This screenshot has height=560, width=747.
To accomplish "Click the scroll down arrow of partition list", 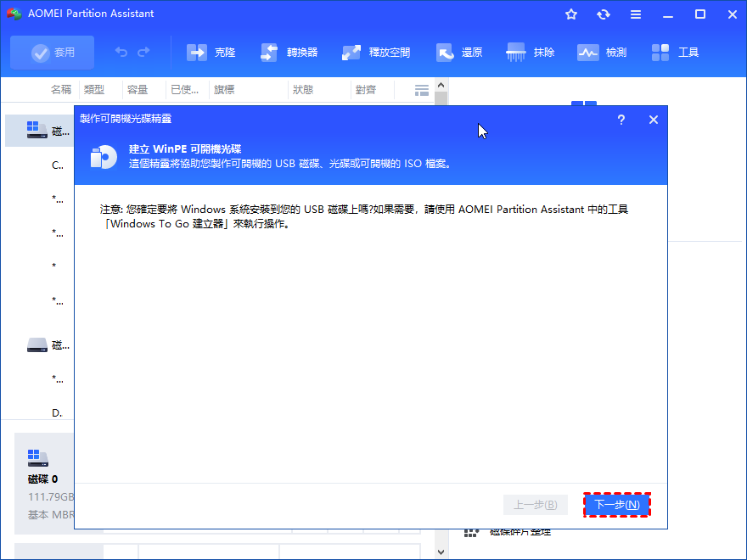I will pos(441,552).
